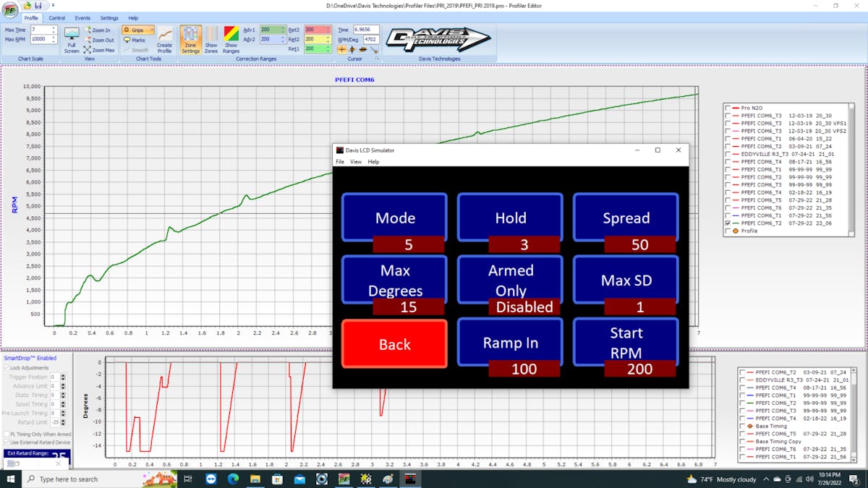868x488 pixels.
Task: Select the Zoom Max tool
Action: (99, 50)
